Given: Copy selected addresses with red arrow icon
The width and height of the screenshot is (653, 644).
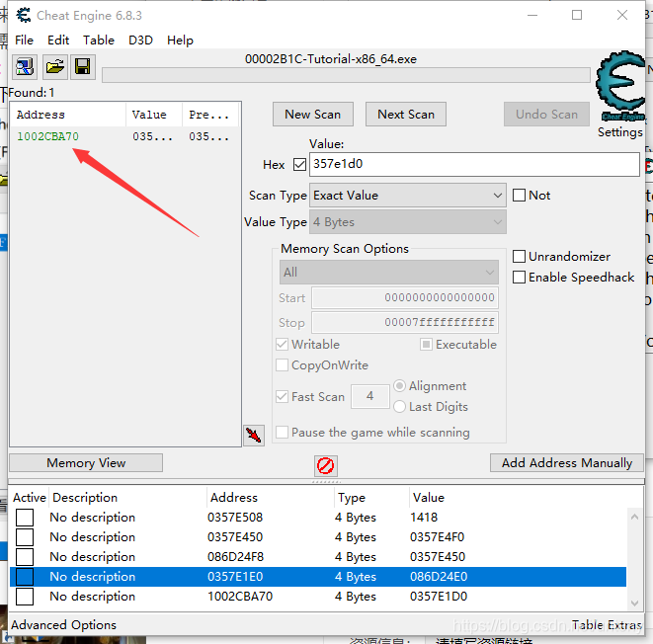Looking at the screenshot, I should [254, 435].
